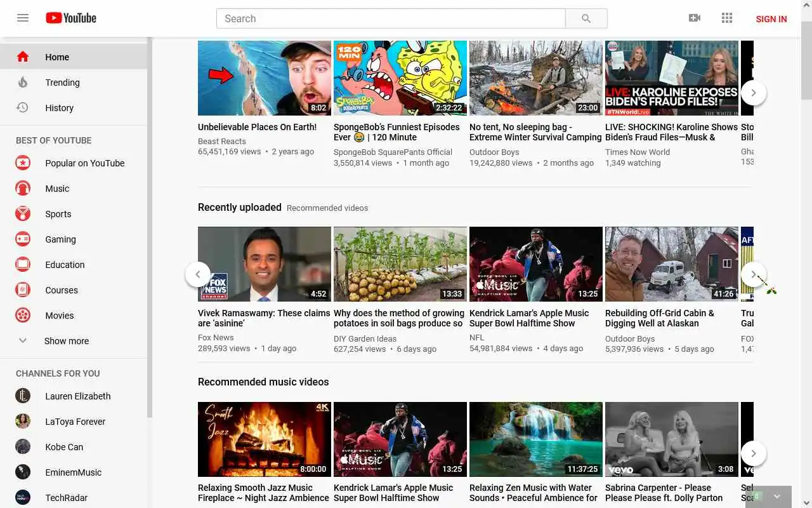Click the Recommended music videos heading
The width and height of the screenshot is (812, 508).
[x=263, y=382]
